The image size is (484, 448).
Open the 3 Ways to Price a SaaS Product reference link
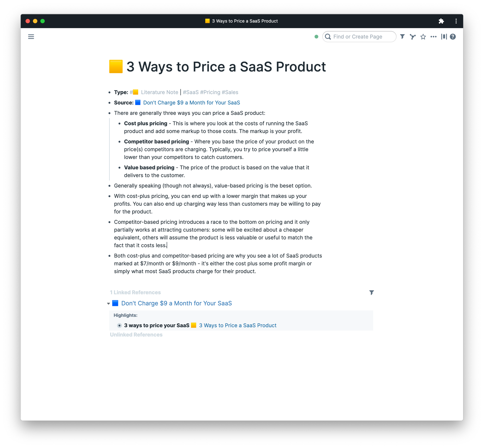pyautogui.click(x=237, y=325)
